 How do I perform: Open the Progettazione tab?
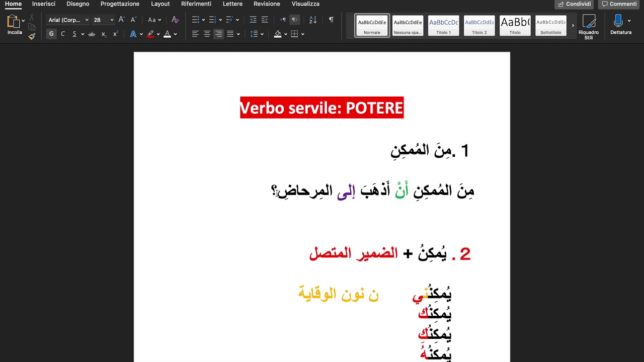[x=120, y=4]
